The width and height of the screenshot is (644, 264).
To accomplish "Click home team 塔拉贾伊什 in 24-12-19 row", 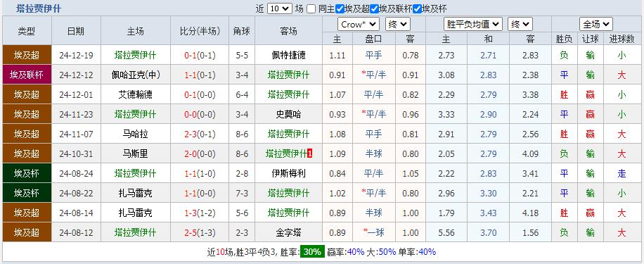I will pyautogui.click(x=136, y=55).
